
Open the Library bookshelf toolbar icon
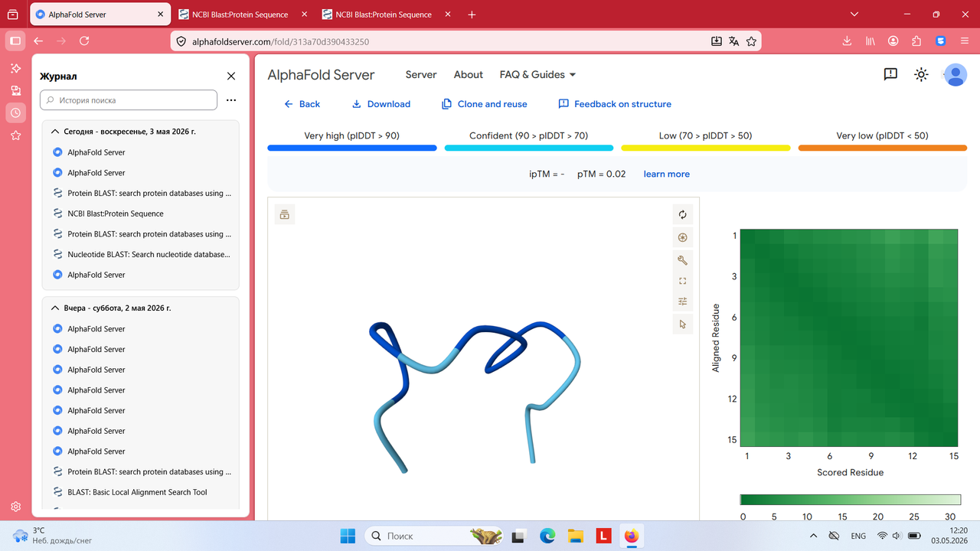click(x=871, y=41)
